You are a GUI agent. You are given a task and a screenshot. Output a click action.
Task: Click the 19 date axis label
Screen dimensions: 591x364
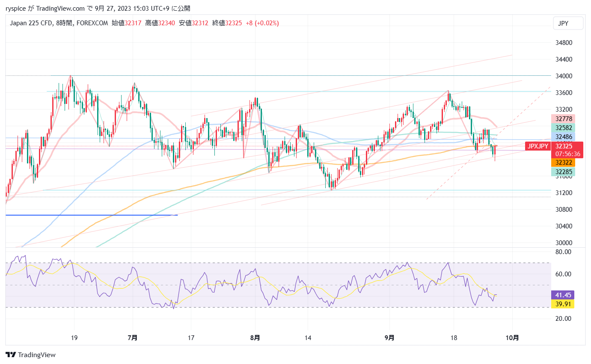[74, 338]
